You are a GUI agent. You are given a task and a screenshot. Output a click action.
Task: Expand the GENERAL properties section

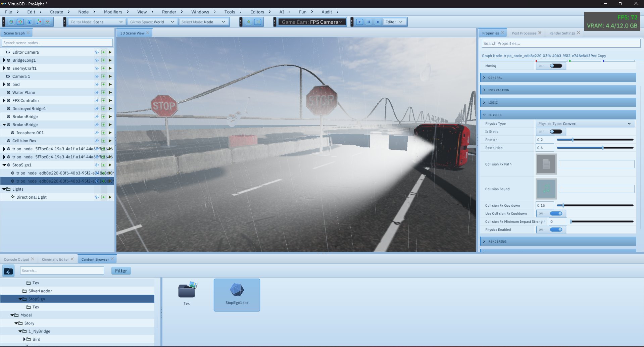(x=558, y=78)
